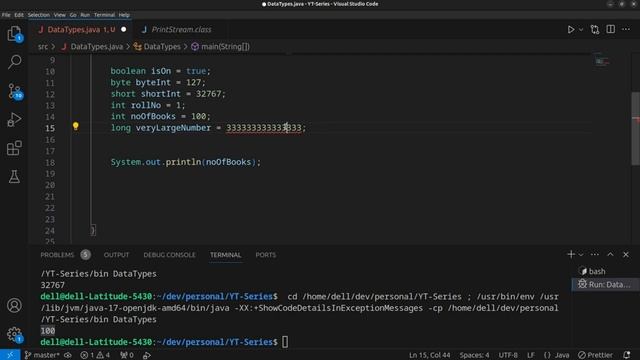Open the Source Control view icon
640x360 pixels.
point(14,91)
